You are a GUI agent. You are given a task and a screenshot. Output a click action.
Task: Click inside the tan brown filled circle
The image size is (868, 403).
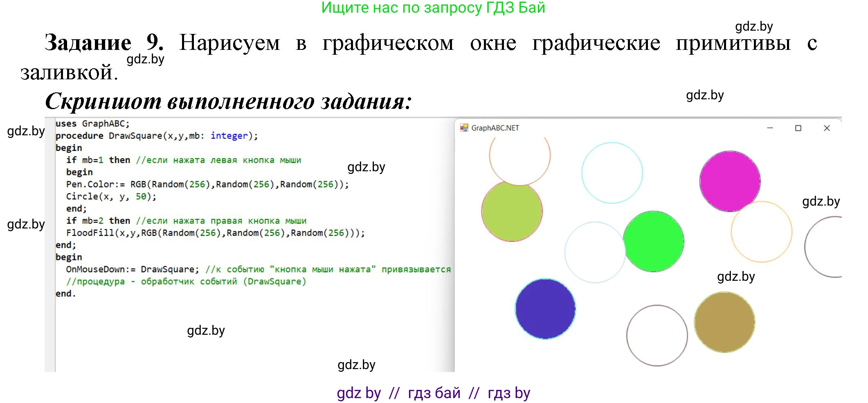click(724, 322)
